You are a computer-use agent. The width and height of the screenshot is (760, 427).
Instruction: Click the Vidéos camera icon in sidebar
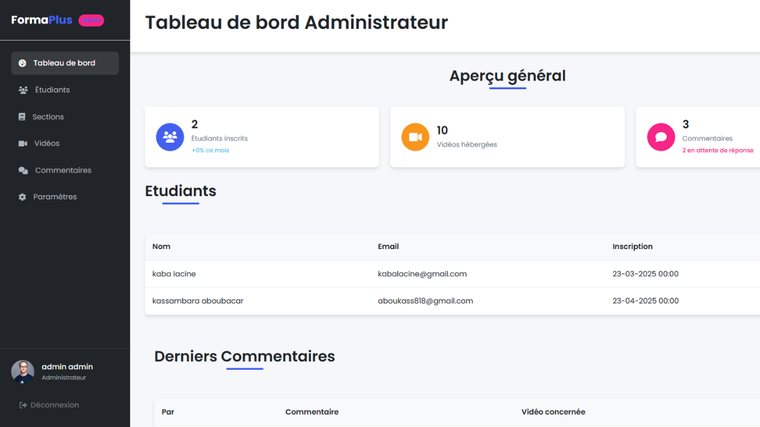[23, 144]
